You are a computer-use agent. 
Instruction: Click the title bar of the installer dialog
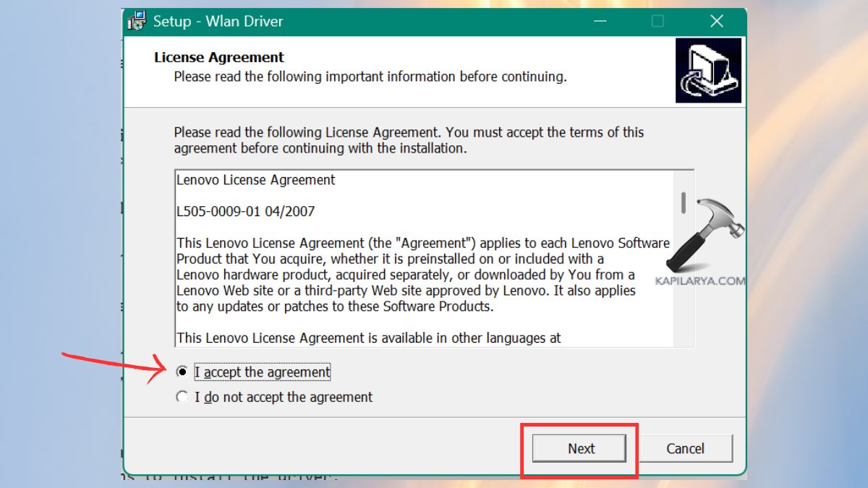(434, 21)
